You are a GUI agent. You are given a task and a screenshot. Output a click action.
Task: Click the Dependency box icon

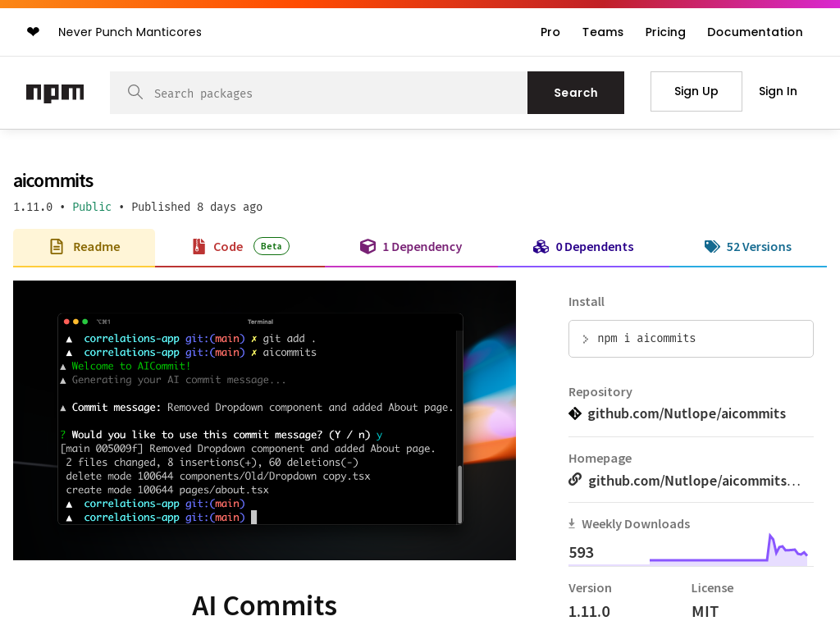[367, 246]
